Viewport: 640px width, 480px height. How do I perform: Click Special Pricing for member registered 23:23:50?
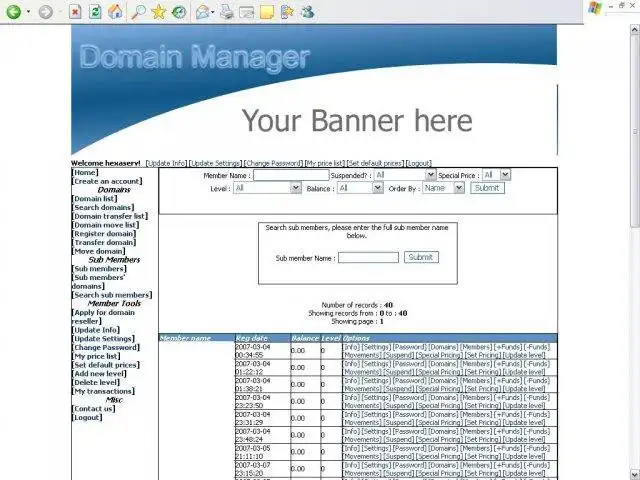pos(439,406)
